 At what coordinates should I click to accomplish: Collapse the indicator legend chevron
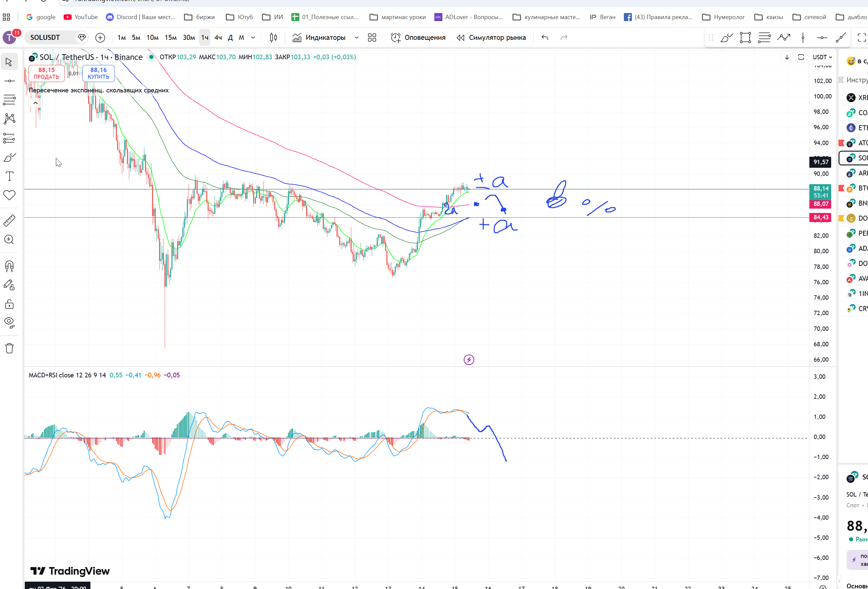[35, 103]
